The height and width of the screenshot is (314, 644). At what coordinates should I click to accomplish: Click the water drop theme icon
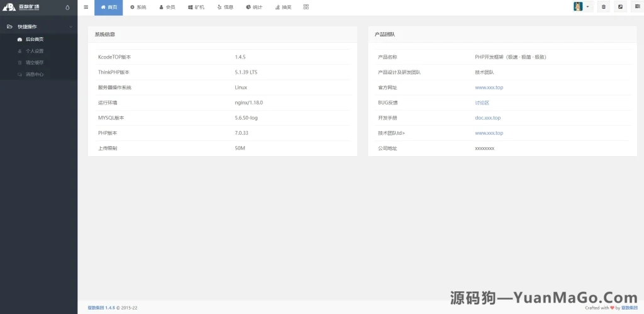(x=68, y=8)
